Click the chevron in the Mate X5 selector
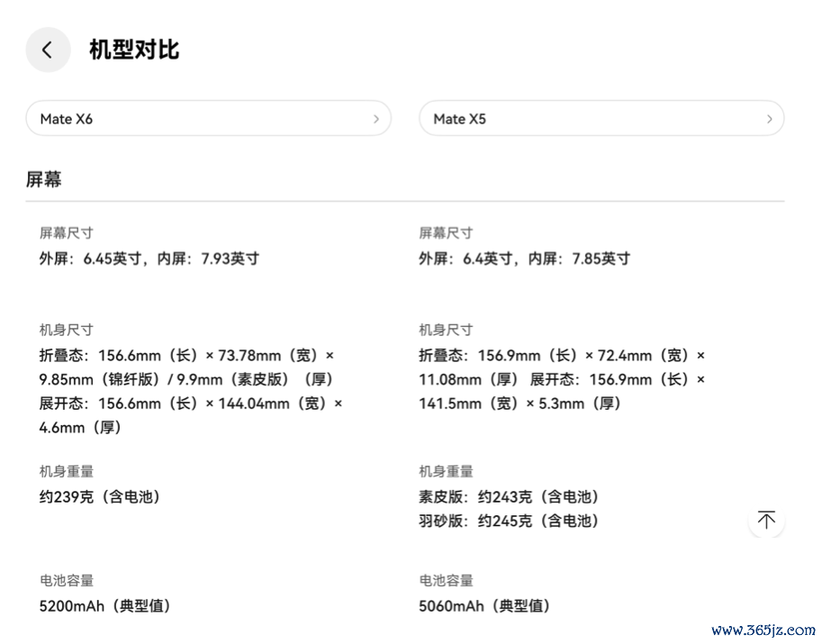822x644 pixels. pyautogui.click(x=769, y=119)
